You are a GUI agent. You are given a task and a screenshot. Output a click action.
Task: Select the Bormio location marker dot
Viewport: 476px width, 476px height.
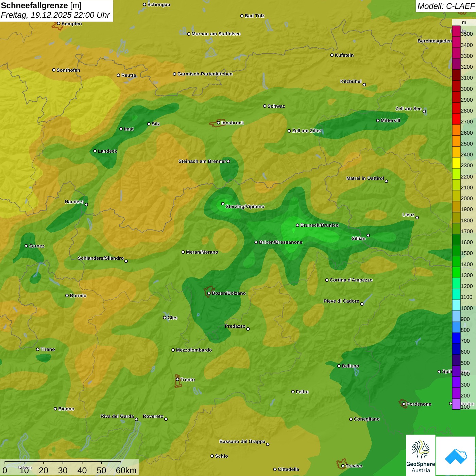67,295
